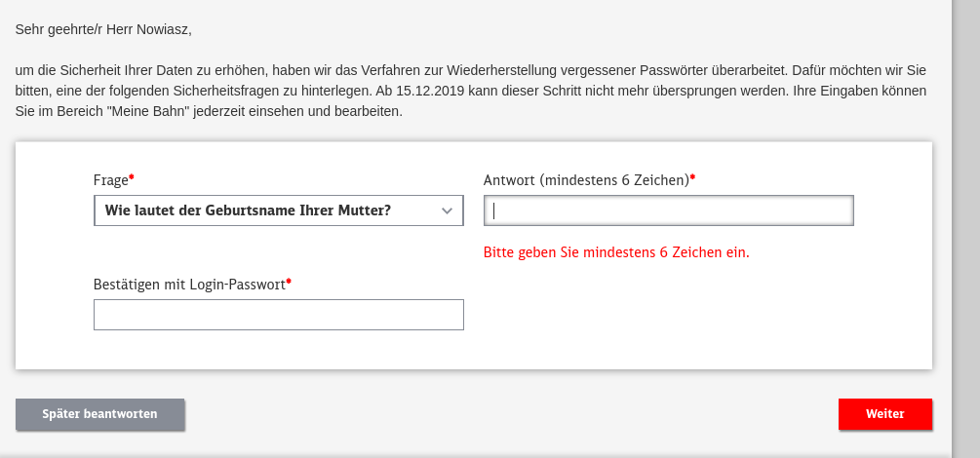
Task: Click the chevron arrow in the question dropdown
Action: tap(447, 210)
